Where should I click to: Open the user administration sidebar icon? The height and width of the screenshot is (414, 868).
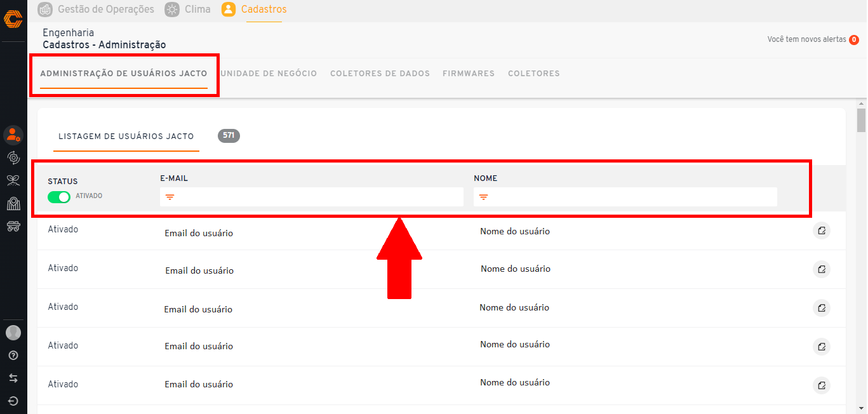pos(13,135)
